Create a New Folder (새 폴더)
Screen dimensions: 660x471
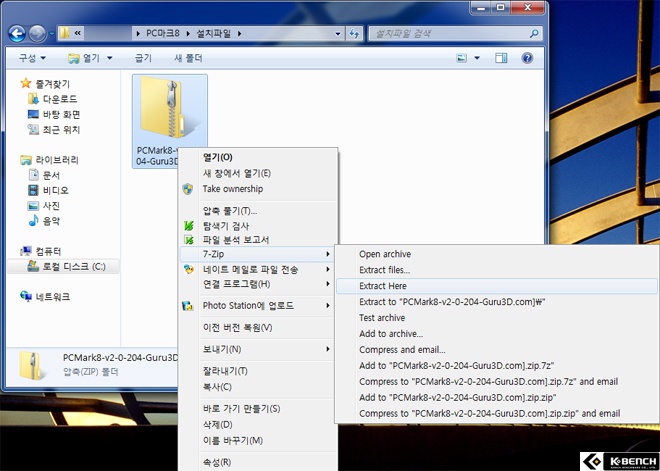point(188,58)
